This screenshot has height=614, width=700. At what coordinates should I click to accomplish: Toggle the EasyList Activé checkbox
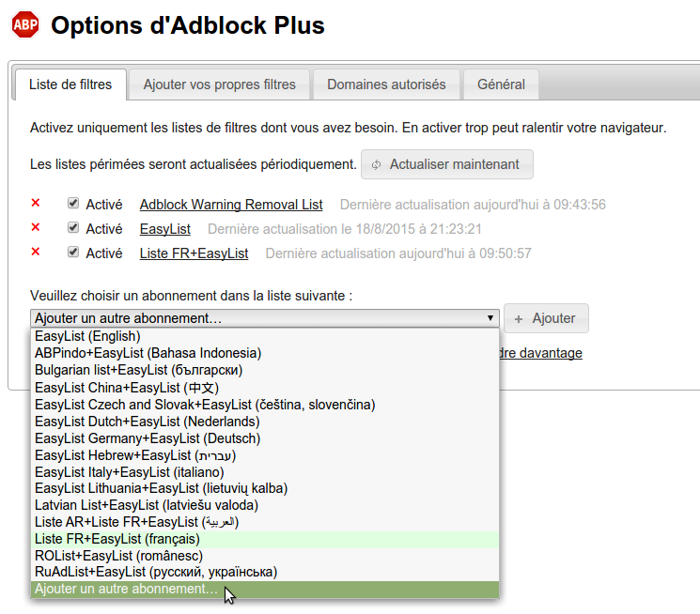click(73, 228)
